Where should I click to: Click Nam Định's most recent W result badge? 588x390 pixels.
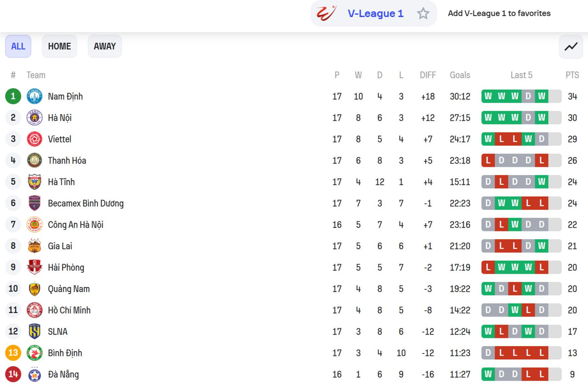541,96
